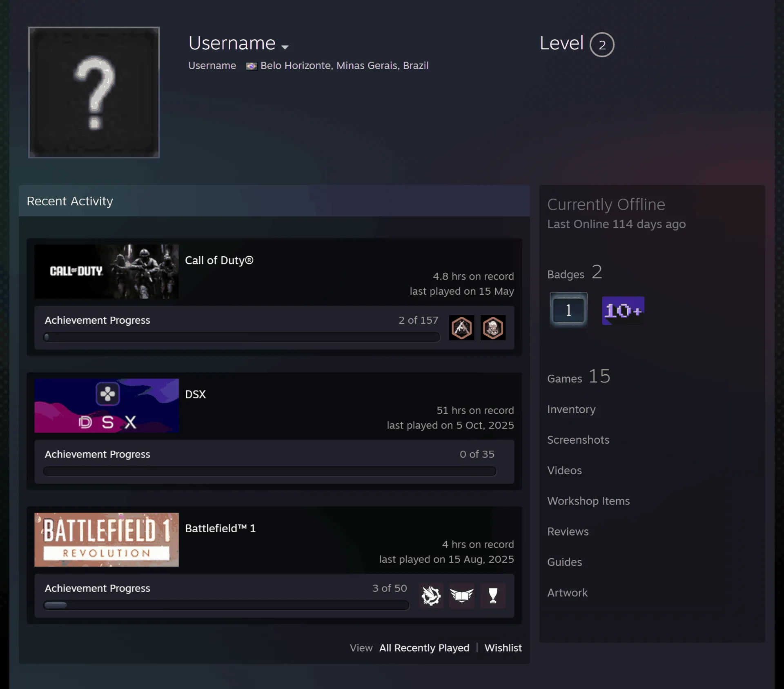The image size is (784, 689).
Task: Click the Battlefield 1 eagle achievement icon
Action: [x=431, y=596]
